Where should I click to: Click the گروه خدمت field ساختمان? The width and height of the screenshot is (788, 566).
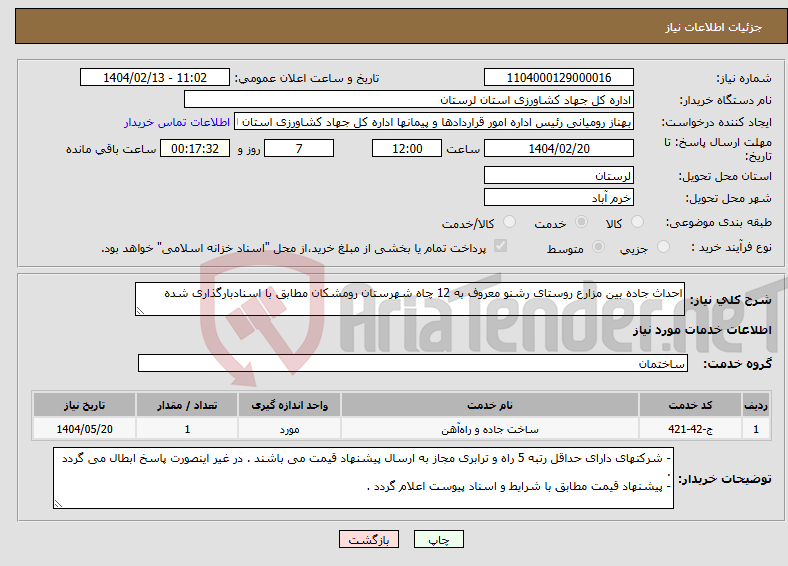click(413, 363)
